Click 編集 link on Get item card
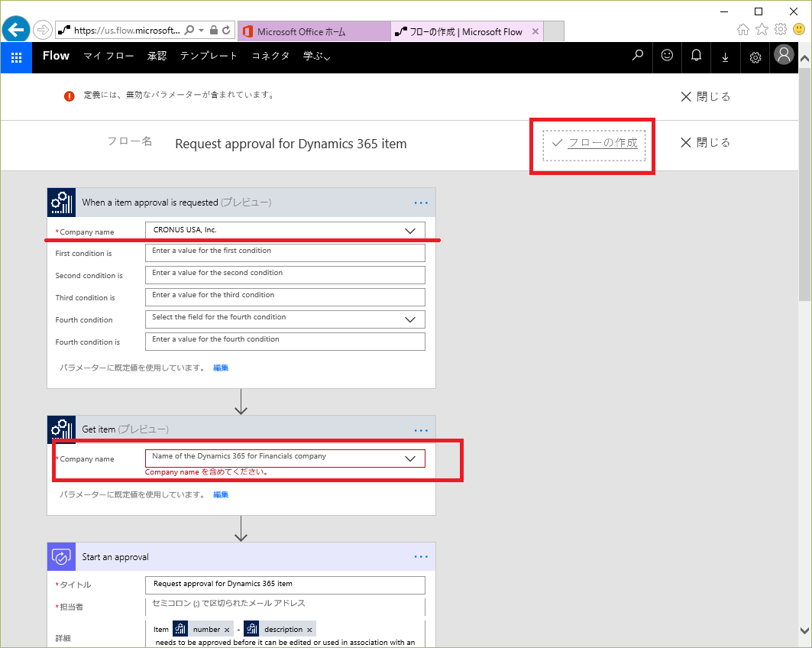This screenshot has height=648, width=812. point(221,494)
